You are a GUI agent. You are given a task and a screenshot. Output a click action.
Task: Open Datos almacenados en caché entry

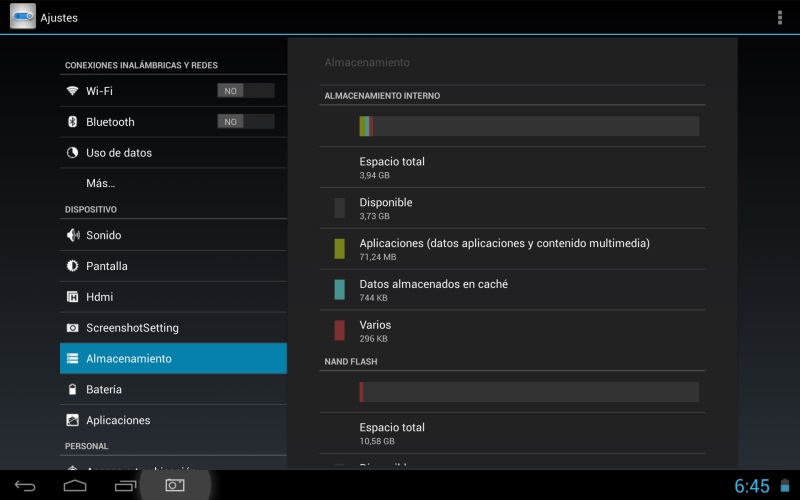click(x=433, y=289)
